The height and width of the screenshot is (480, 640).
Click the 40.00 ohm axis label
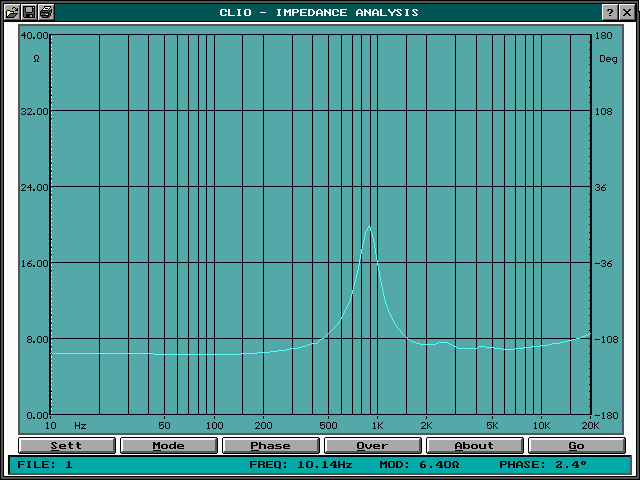34,36
